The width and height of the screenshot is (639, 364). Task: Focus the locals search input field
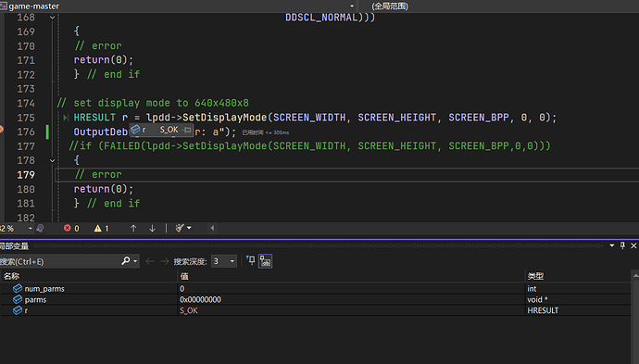59,261
